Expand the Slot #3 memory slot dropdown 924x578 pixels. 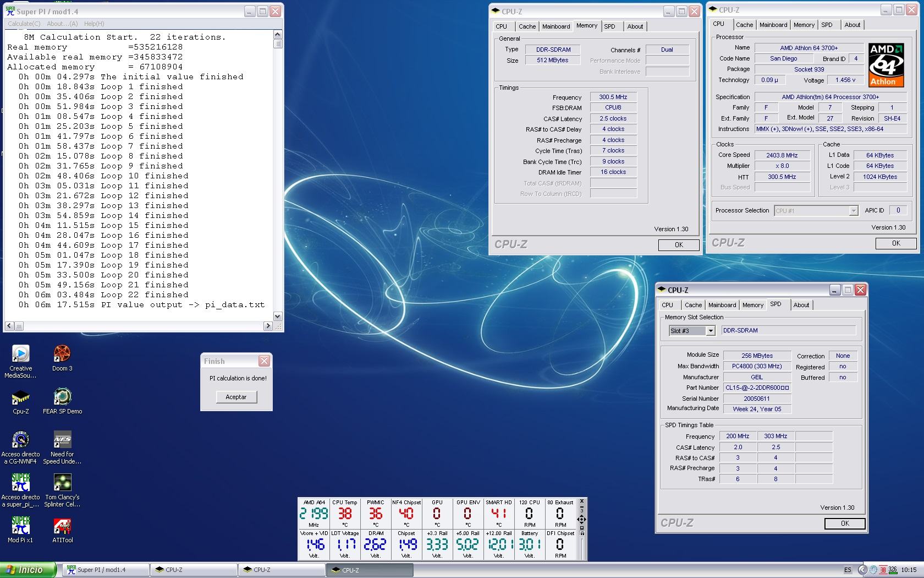(x=710, y=331)
